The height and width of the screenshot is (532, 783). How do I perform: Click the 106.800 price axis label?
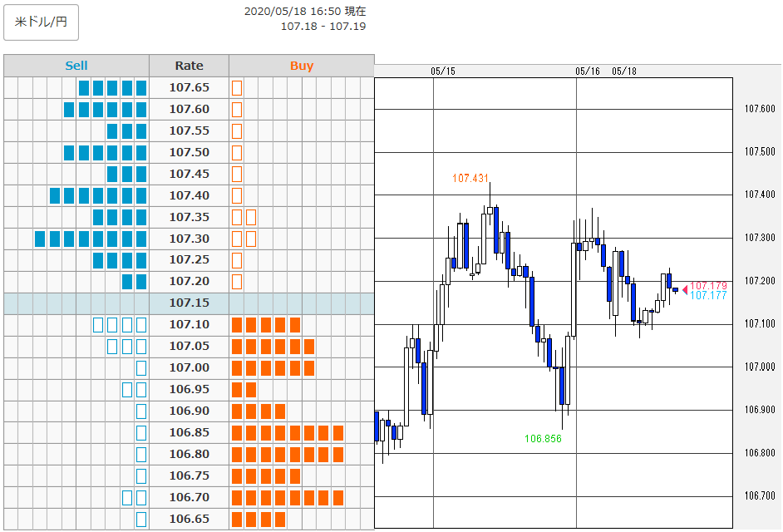760,453
